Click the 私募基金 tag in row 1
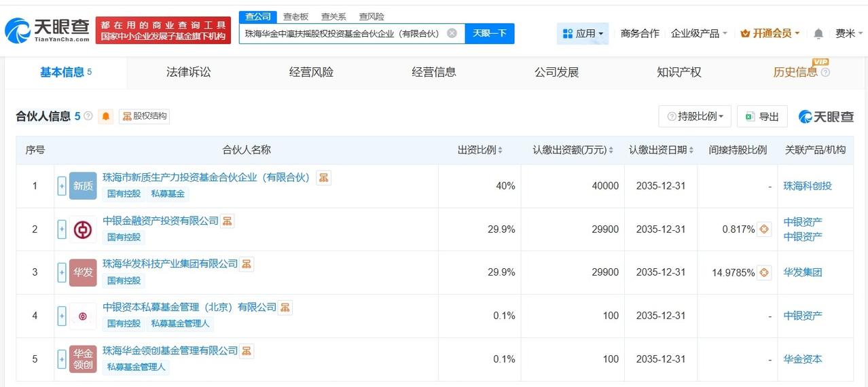Viewport: 868px width, 387px height. click(168, 193)
